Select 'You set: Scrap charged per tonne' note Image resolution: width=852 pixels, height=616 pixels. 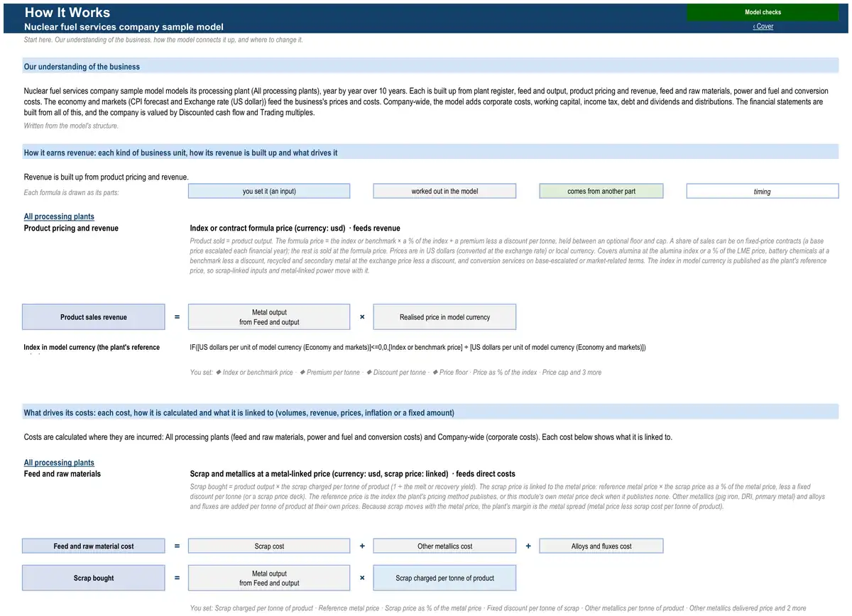[x=498, y=608]
